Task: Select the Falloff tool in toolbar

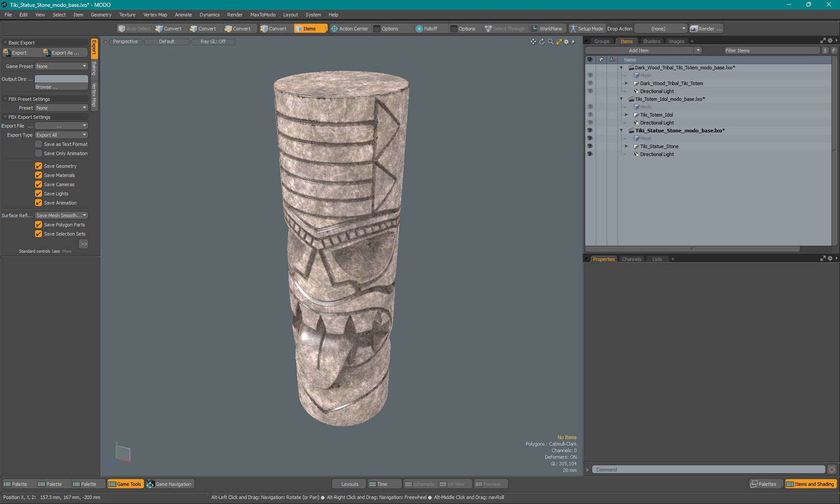Action: (427, 28)
